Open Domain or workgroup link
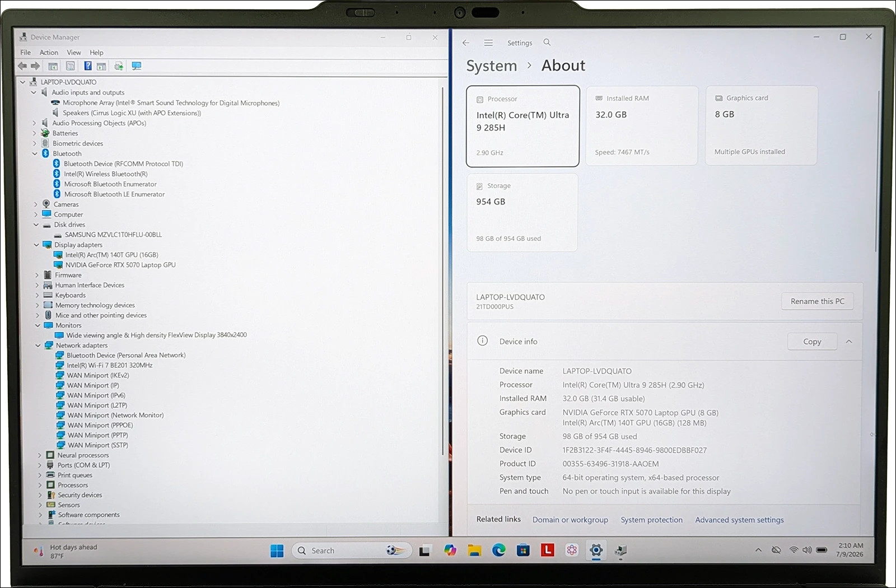The height and width of the screenshot is (588, 896). (570, 520)
